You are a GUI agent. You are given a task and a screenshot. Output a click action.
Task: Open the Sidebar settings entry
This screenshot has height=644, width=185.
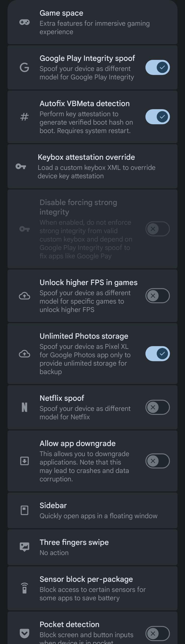click(x=98, y=510)
